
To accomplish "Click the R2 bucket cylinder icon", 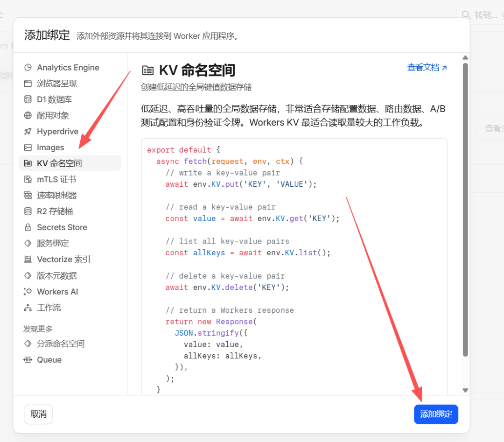I will pos(28,211).
